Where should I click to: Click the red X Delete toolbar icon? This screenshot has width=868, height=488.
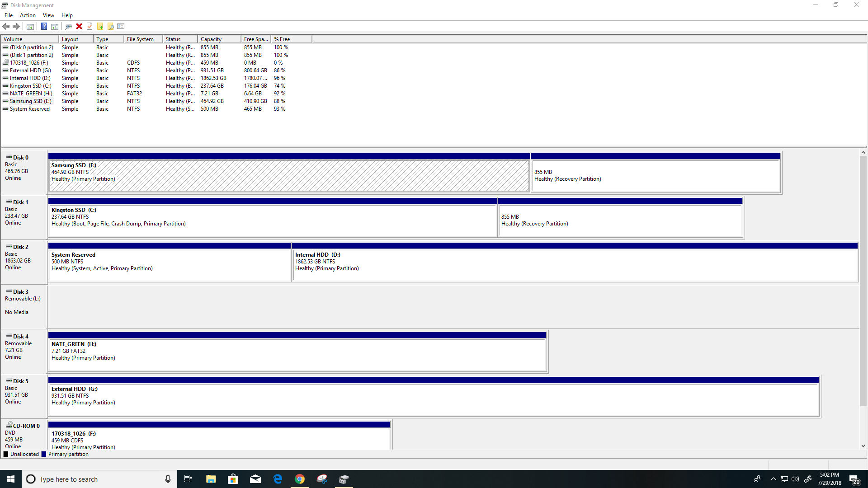tap(79, 26)
